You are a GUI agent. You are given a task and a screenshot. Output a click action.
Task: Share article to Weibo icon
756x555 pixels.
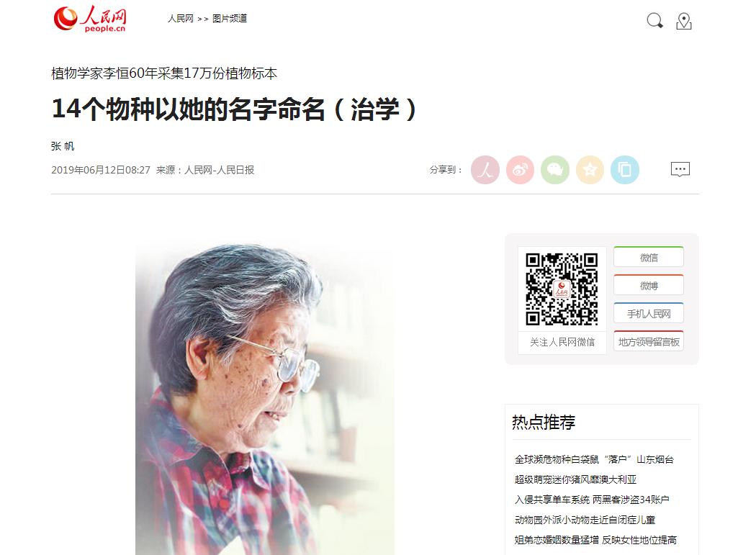point(521,170)
